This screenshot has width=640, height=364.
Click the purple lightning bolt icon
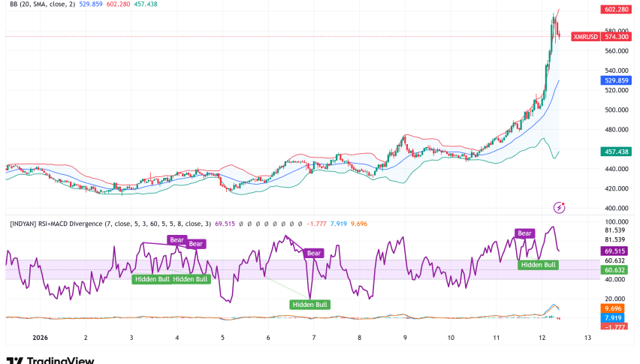[x=559, y=206]
